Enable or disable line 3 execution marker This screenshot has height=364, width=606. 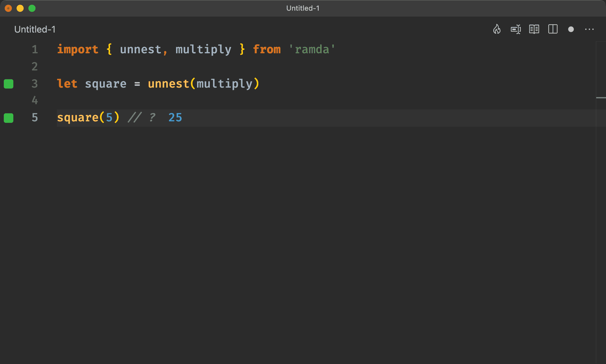9,83
